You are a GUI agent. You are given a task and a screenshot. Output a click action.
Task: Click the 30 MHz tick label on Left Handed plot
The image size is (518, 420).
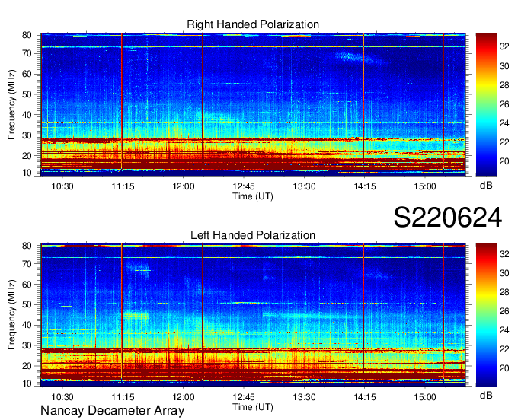coord(27,345)
